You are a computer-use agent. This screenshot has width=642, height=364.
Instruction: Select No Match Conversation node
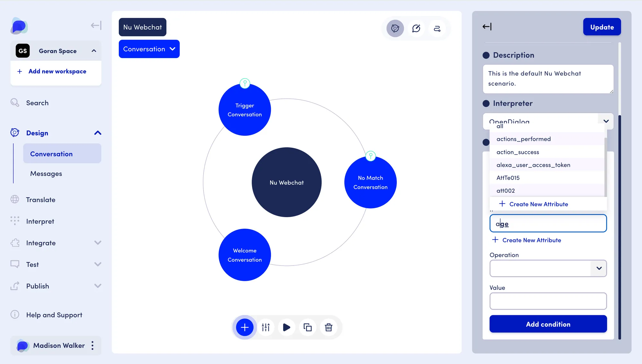point(370,182)
